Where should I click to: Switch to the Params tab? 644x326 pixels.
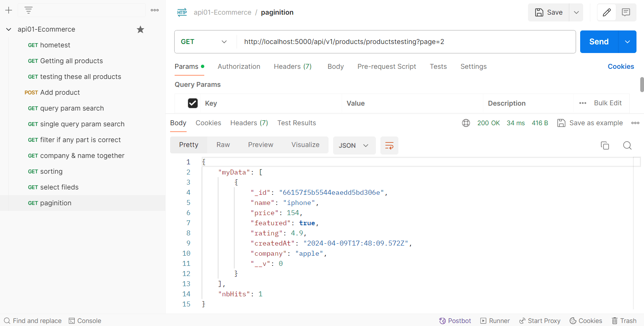pos(189,67)
